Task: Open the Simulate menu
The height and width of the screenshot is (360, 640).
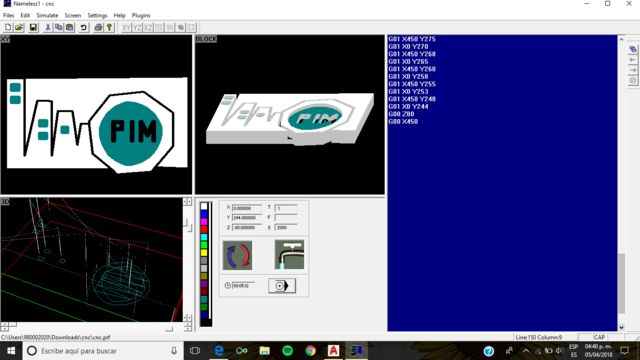Action: (x=47, y=16)
